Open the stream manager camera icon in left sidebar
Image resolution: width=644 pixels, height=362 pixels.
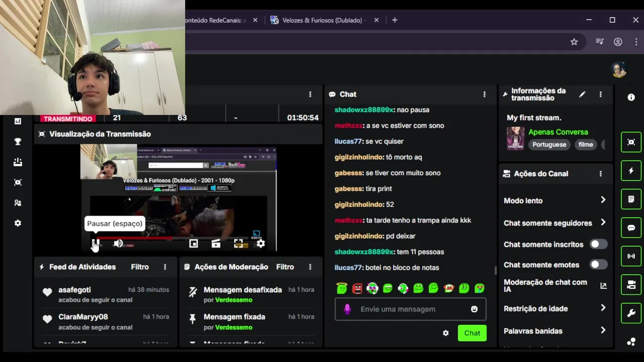point(18,183)
